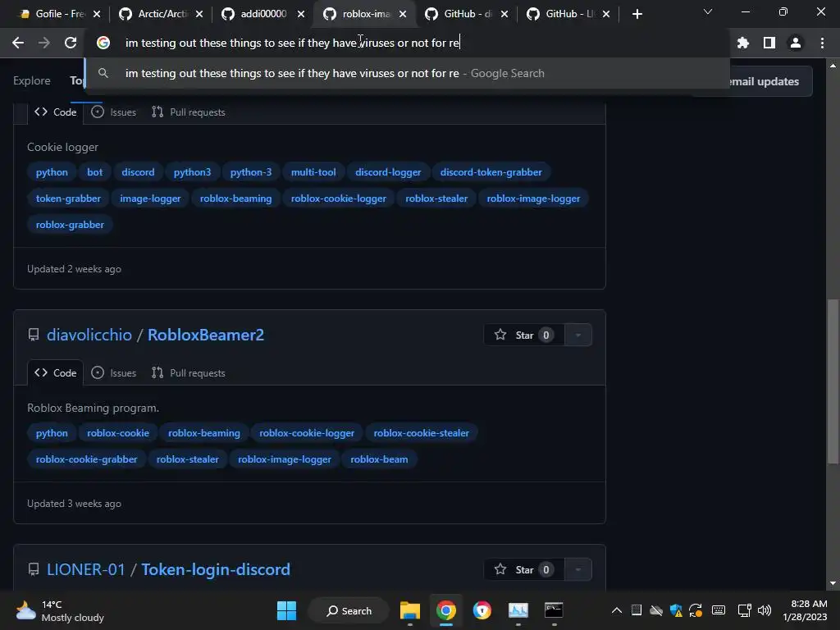Expand the RobloxBeamer2 star list dropdown
The height and width of the screenshot is (630, 840).
(x=578, y=335)
